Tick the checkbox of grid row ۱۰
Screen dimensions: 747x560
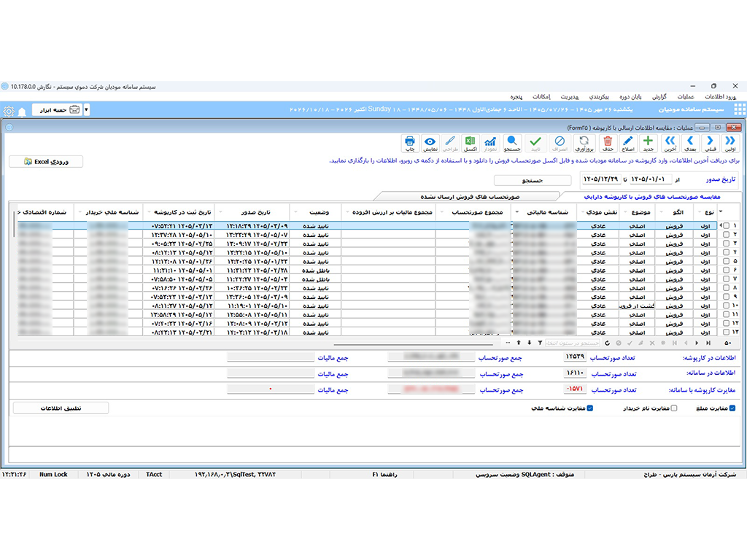tap(726, 306)
